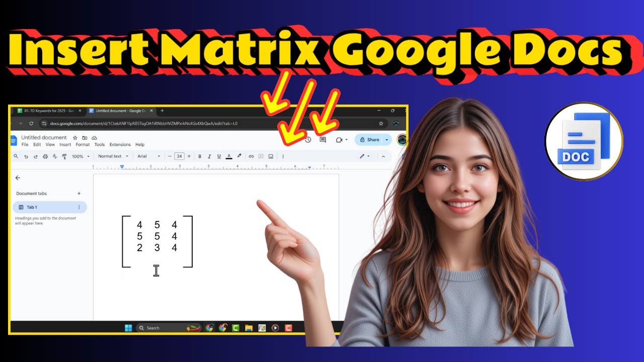Open the zoom 100% dropdown
644x362 pixels.
tap(80, 156)
